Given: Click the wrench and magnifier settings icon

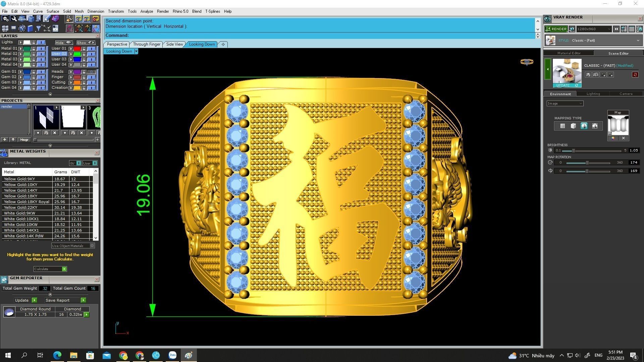Looking at the screenshot, I should [13, 19].
